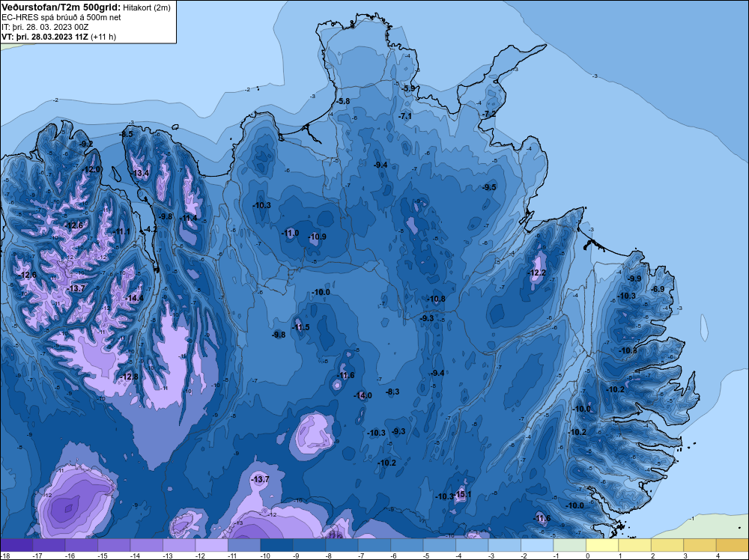Click the -5.8 coastal temperature value
The image size is (749, 560).
(x=343, y=102)
